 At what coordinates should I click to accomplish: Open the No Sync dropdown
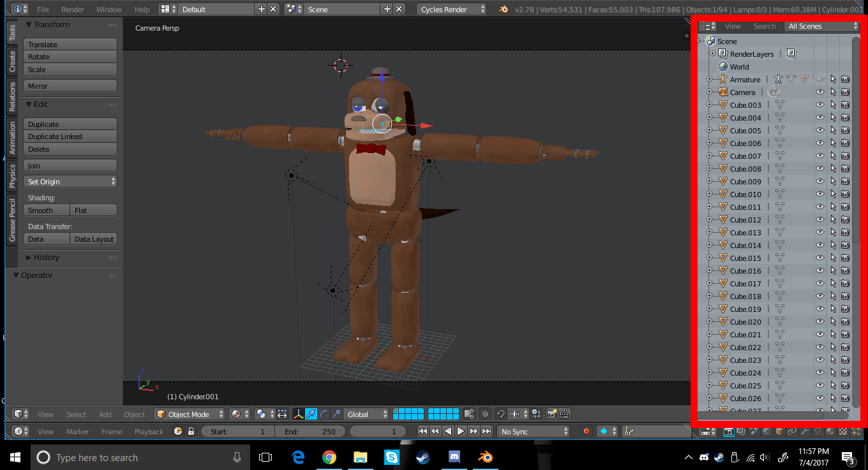[534, 431]
